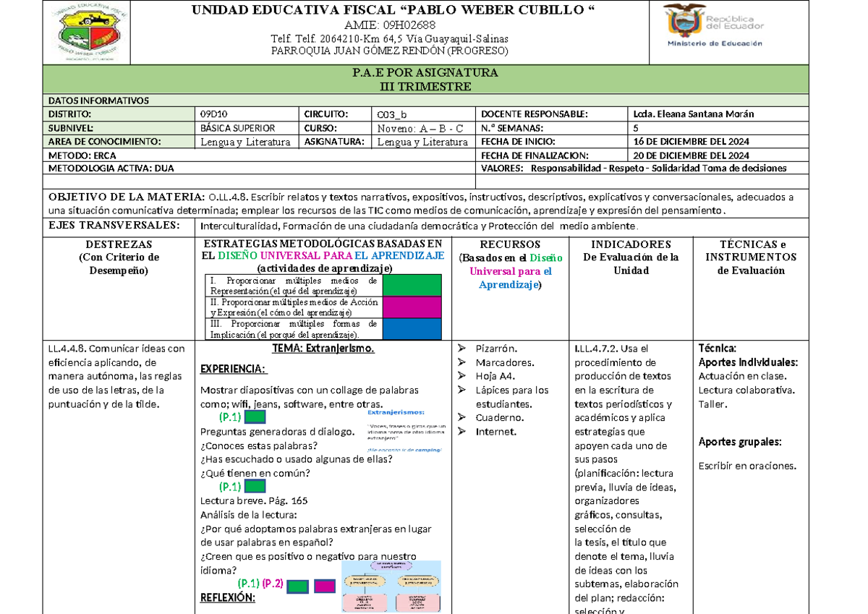Click the METODOLOGIA ACTIVA: DUA cell

[260, 169]
